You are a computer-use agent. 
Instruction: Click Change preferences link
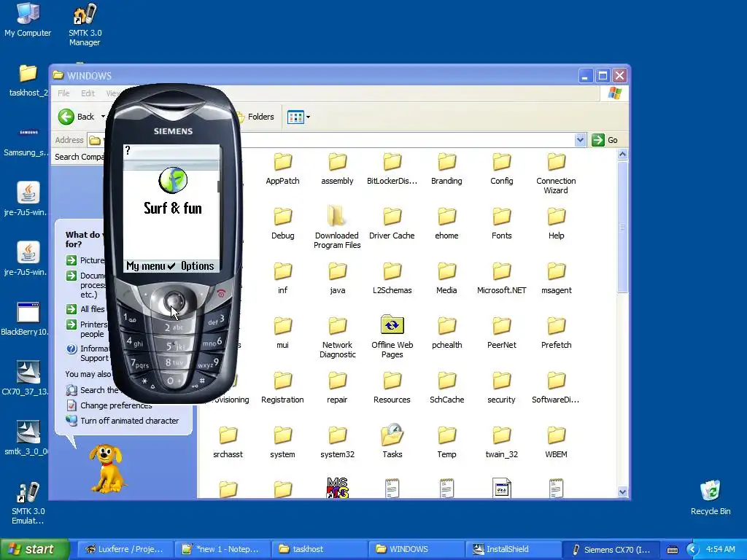coord(116,405)
